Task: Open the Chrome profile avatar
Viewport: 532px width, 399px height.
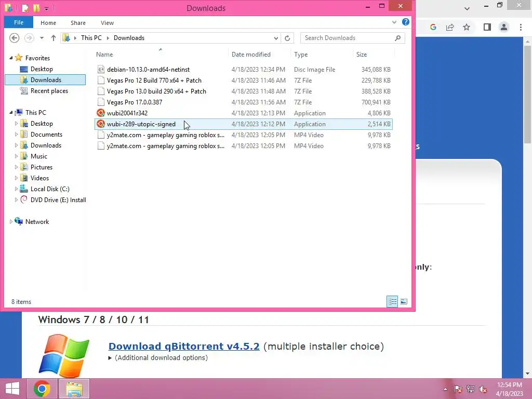Action: [x=504, y=27]
